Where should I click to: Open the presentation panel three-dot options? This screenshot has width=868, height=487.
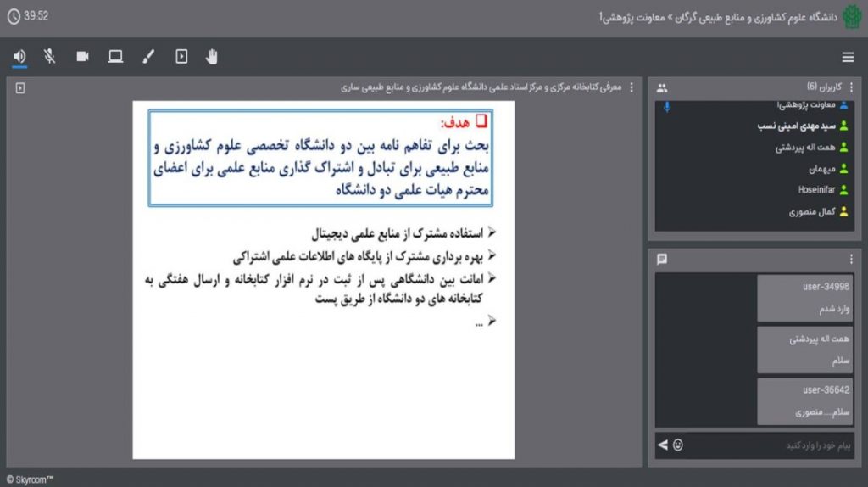tap(631, 87)
